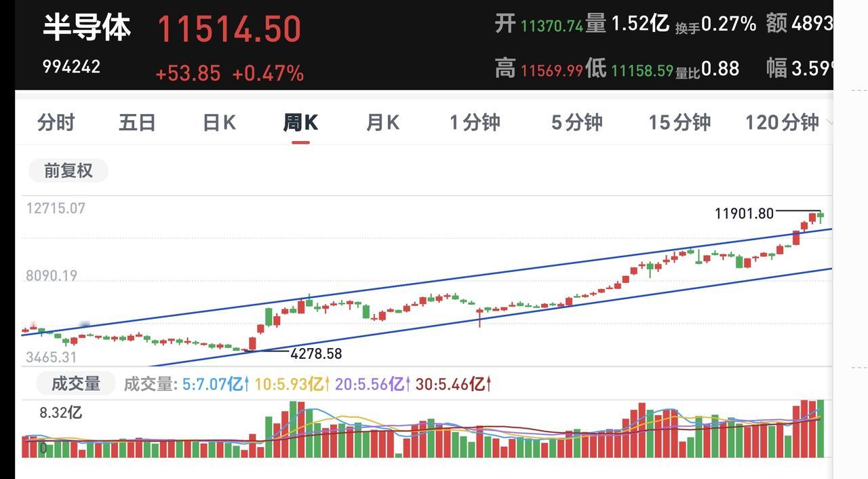Select the 日K tab
This screenshot has height=479, width=868.
219,123
